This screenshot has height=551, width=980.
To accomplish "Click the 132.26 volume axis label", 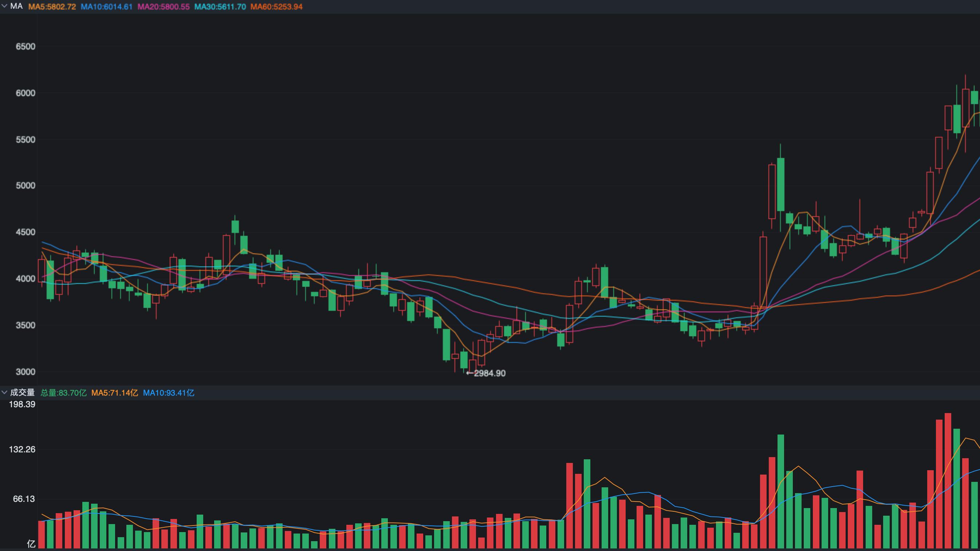I will click(x=22, y=449).
